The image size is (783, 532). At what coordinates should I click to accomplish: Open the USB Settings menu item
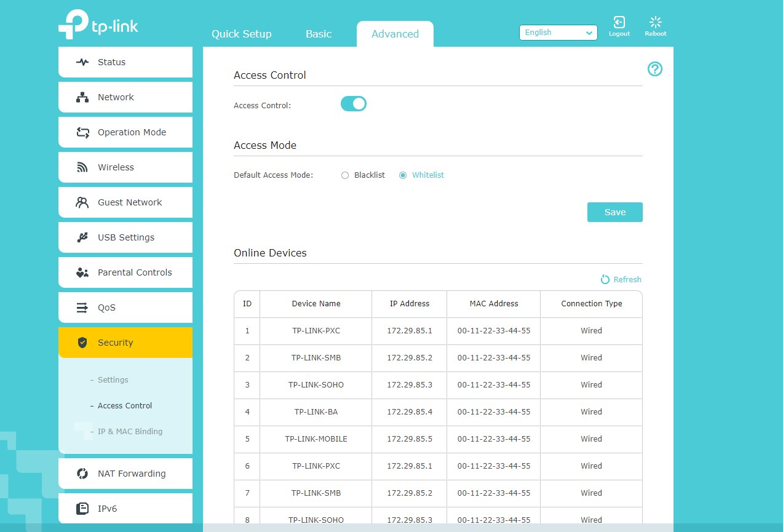pos(125,237)
